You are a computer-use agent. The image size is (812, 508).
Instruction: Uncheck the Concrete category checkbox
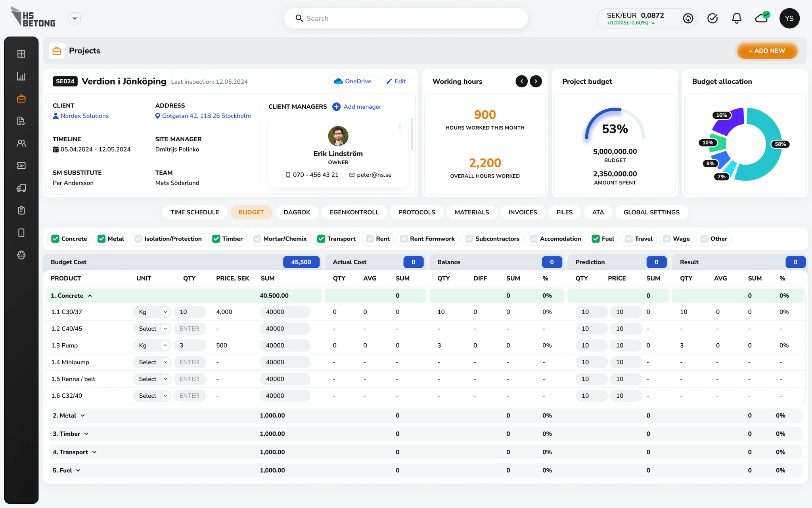click(x=56, y=239)
